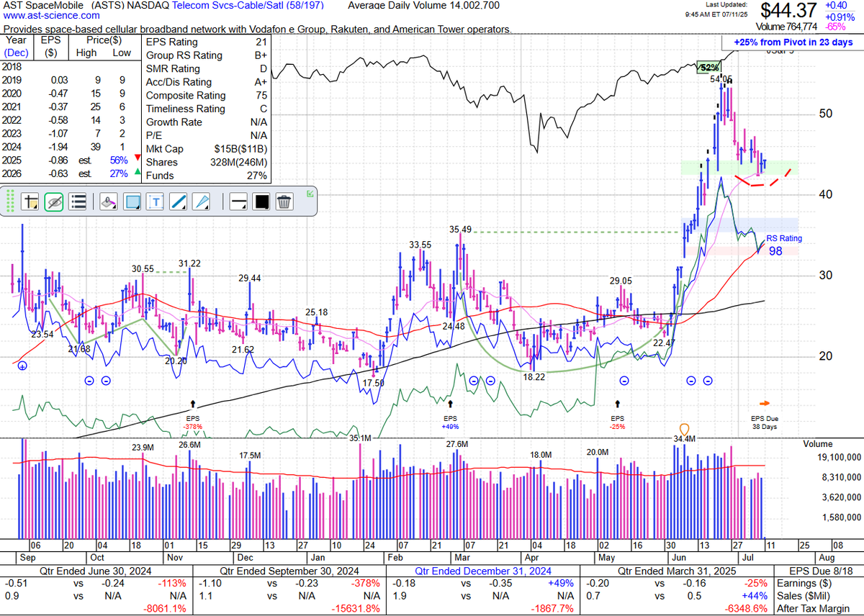
Task: Open the drawings list icon
Action: (x=78, y=201)
